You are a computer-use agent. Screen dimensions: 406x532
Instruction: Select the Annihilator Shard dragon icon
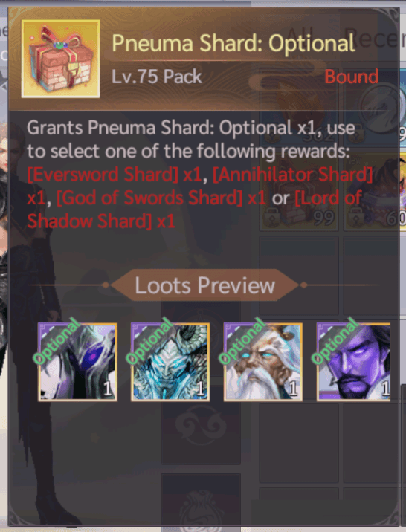[170, 362]
